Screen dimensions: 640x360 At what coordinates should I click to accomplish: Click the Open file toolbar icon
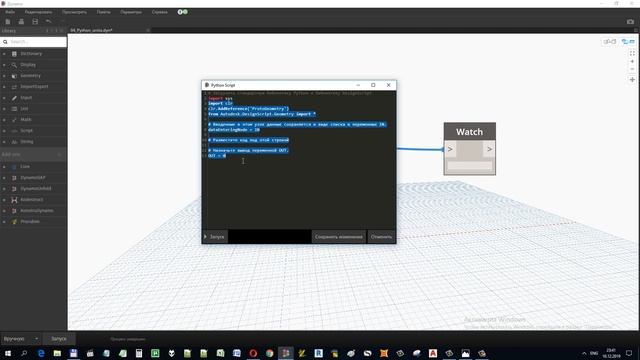pyautogui.click(x=21, y=21)
